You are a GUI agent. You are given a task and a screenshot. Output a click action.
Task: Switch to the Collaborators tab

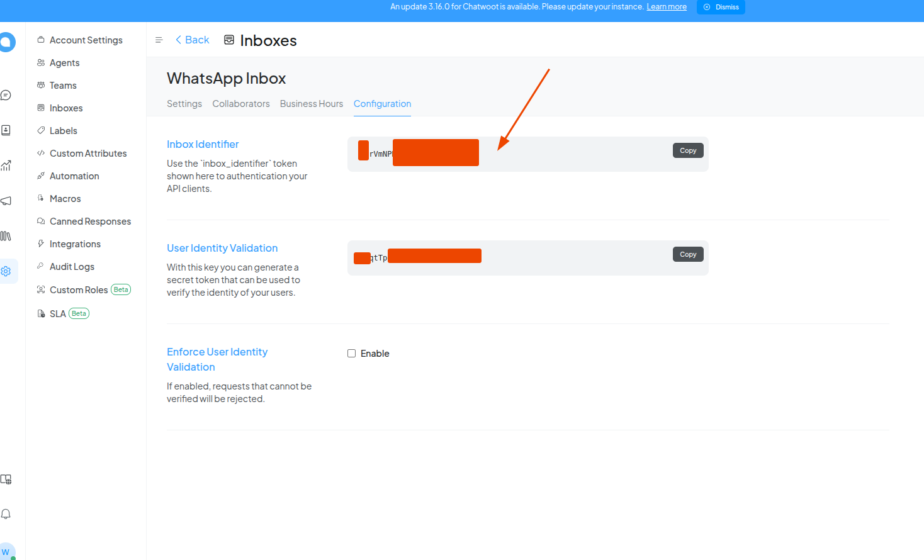click(241, 104)
